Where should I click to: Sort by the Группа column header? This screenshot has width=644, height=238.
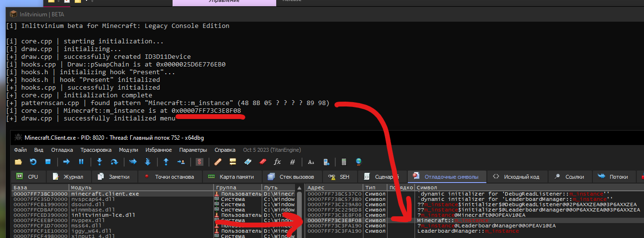point(238,187)
